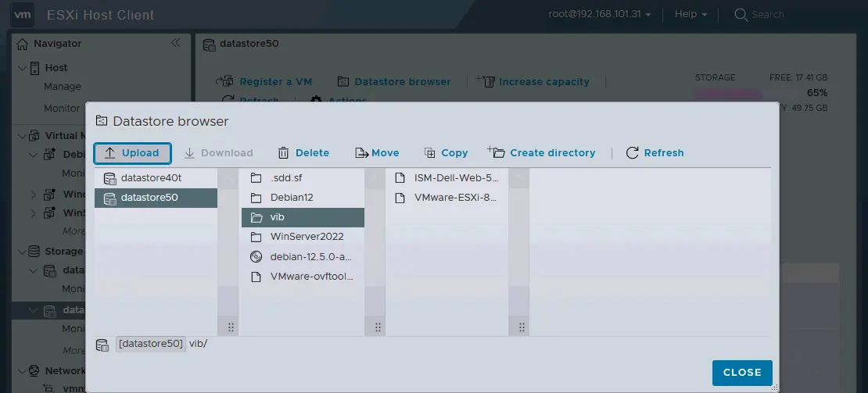This screenshot has width=868, height=393.
Task: Collapse the Networking tree node
Action: [22, 371]
